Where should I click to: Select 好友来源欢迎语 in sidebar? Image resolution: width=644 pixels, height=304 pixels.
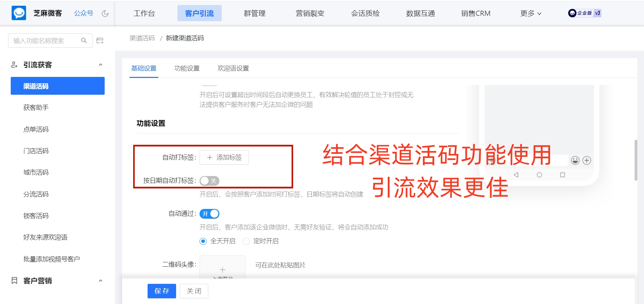[x=45, y=237]
